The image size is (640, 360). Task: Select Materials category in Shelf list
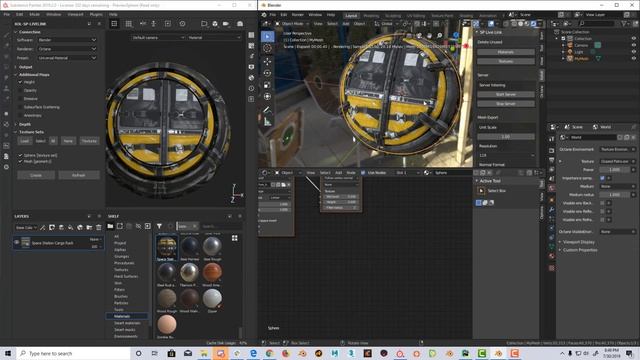(122, 316)
